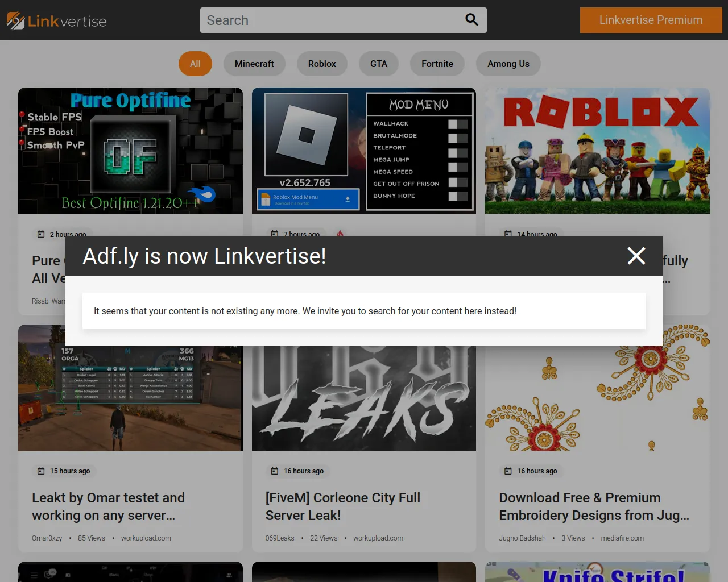This screenshot has height=582, width=728.
Task: Click the calendar icon on the Pure Optifine card
Action: pos(40,234)
